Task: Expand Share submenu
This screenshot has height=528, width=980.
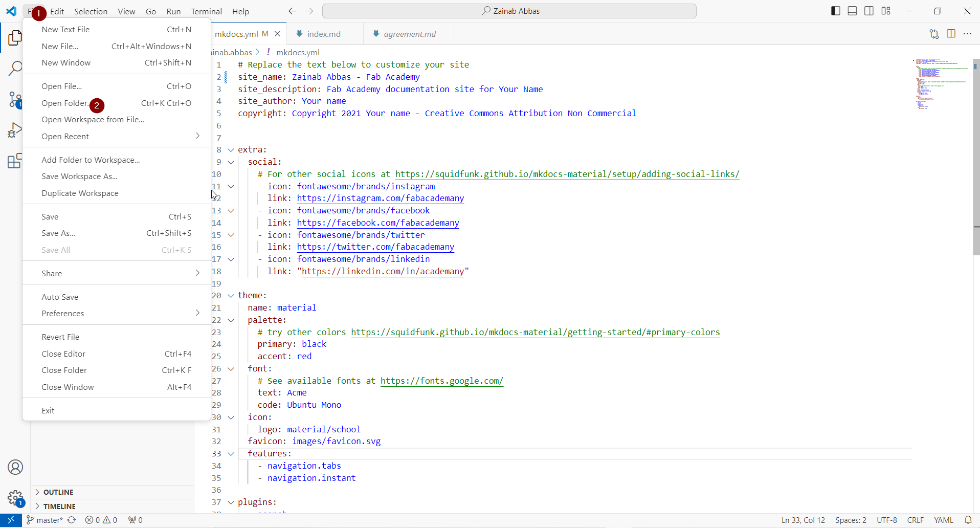Action: pyautogui.click(x=117, y=273)
